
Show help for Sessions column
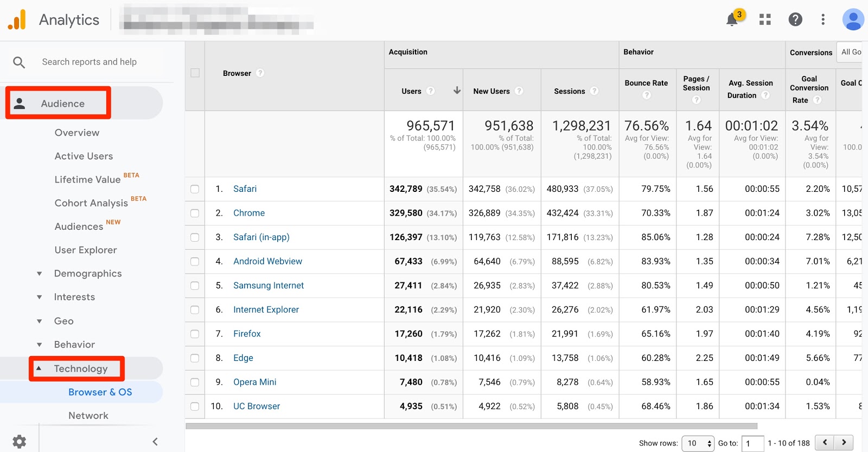(595, 91)
